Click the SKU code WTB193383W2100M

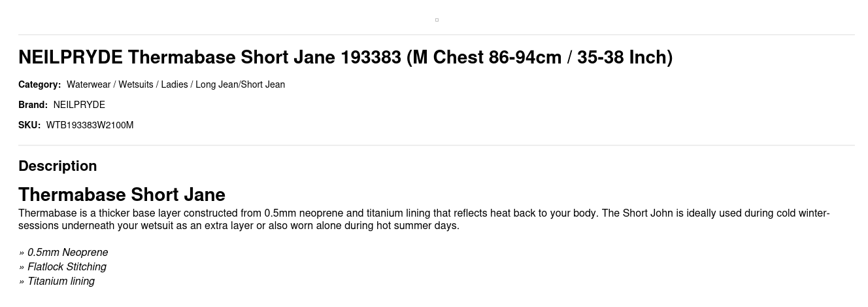(x=90, y=125)
